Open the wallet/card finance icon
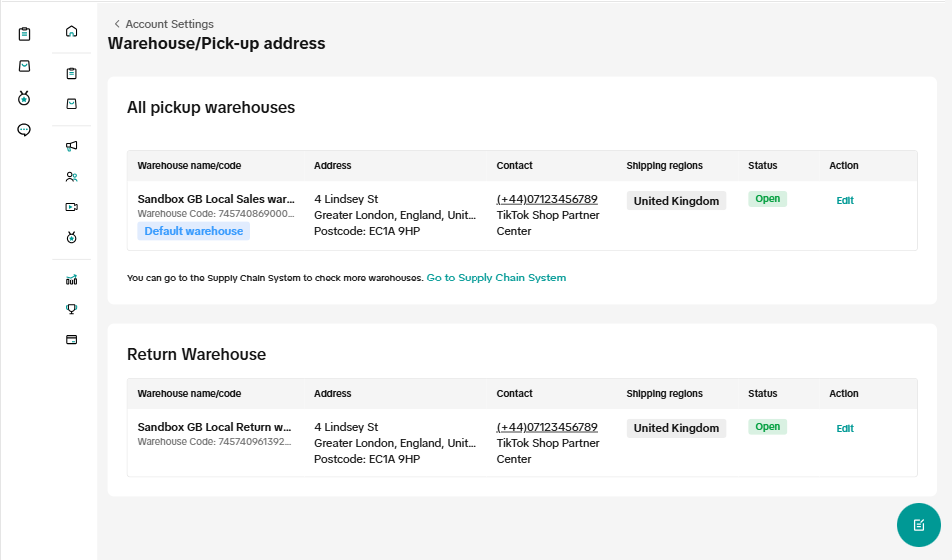 coord(71,339)
